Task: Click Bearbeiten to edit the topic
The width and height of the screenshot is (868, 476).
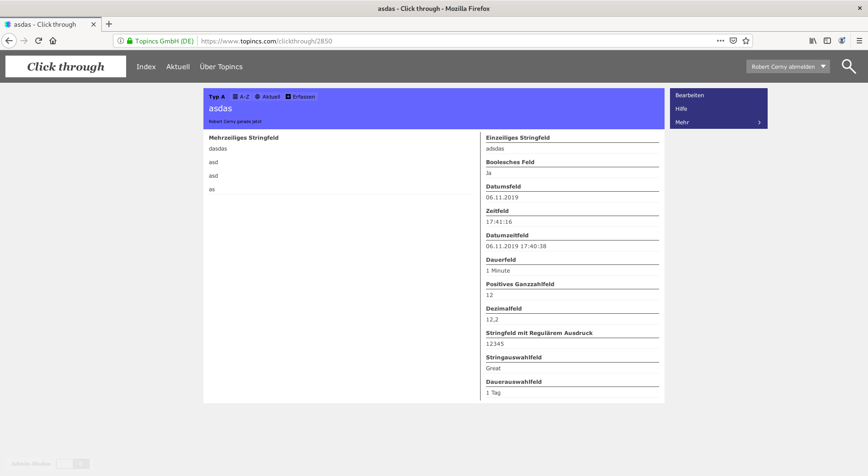Action: point(689,95)
